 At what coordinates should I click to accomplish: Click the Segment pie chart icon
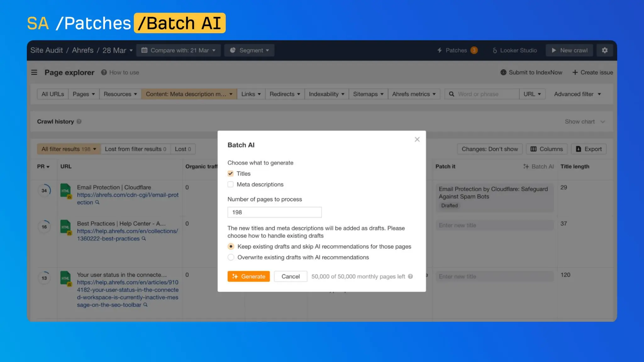pos(233,50)
